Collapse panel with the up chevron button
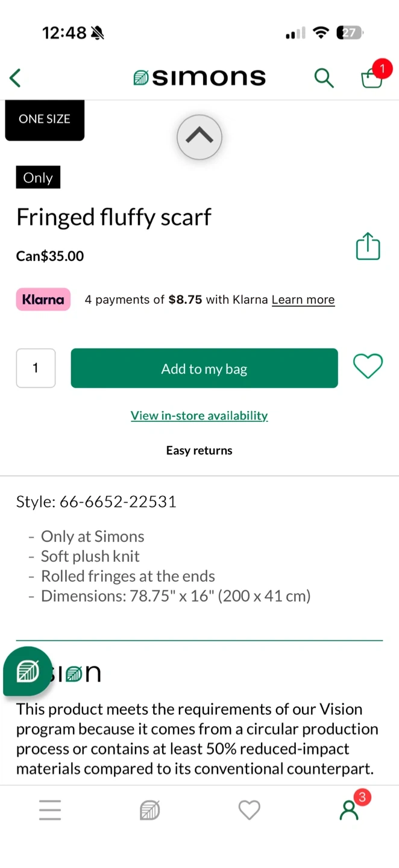 [x=199, y=137]
